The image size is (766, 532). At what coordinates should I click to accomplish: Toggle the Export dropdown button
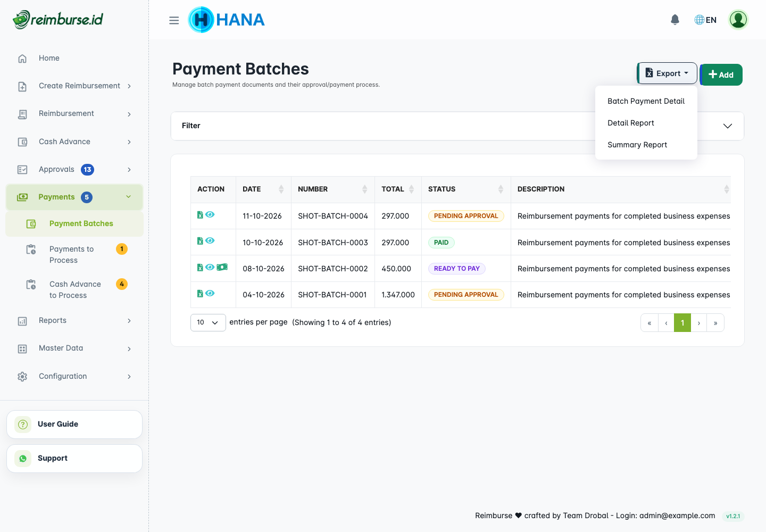pyautogui.click(x=667, y=73)
